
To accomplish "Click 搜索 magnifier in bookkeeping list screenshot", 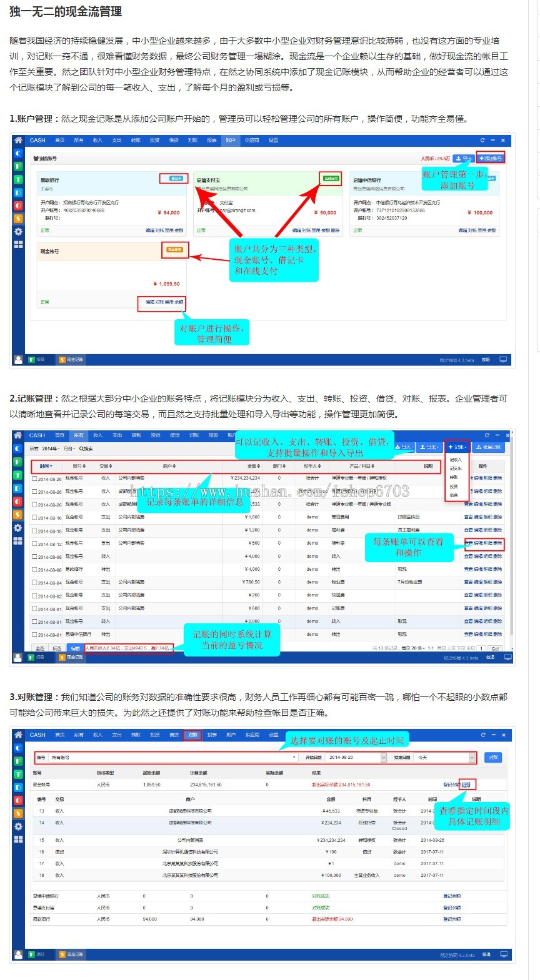I will [86, 448].
